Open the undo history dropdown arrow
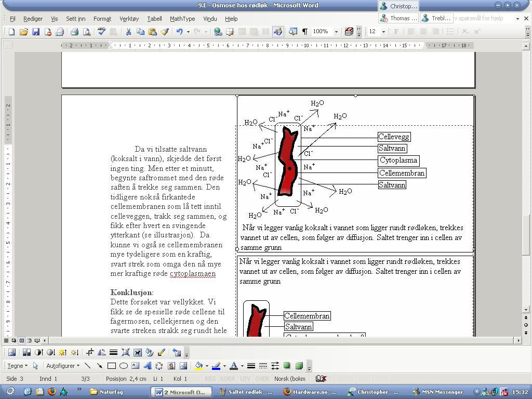532x399 pixels. (x=188, y=32)
